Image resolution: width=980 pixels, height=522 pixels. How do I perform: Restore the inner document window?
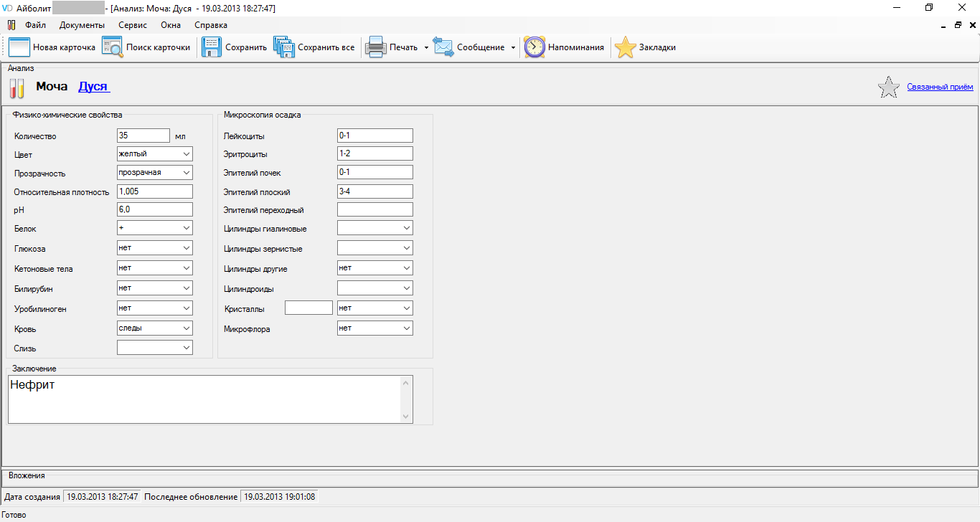point(958,25)
